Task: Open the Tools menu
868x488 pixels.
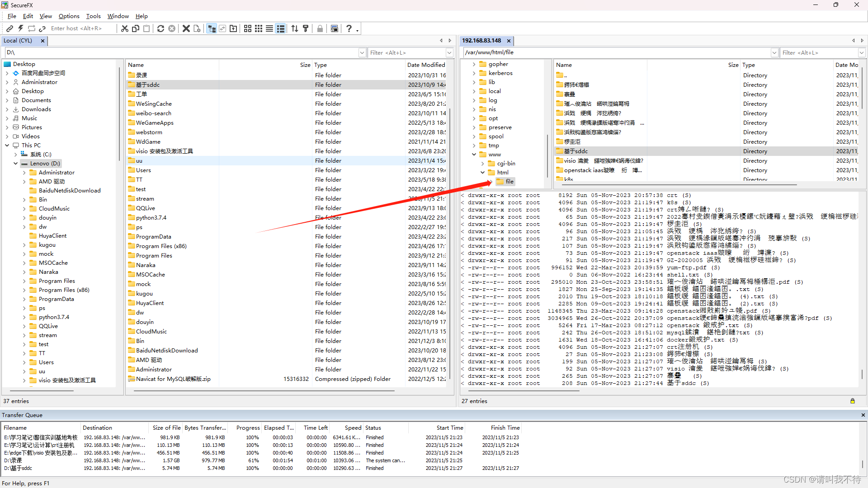Action: click(x=93, y=16)
